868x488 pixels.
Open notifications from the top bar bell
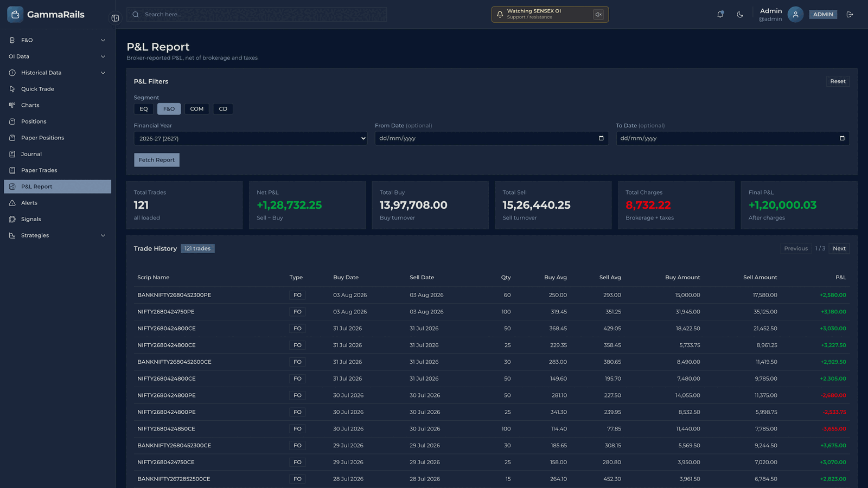pos(720,15)
